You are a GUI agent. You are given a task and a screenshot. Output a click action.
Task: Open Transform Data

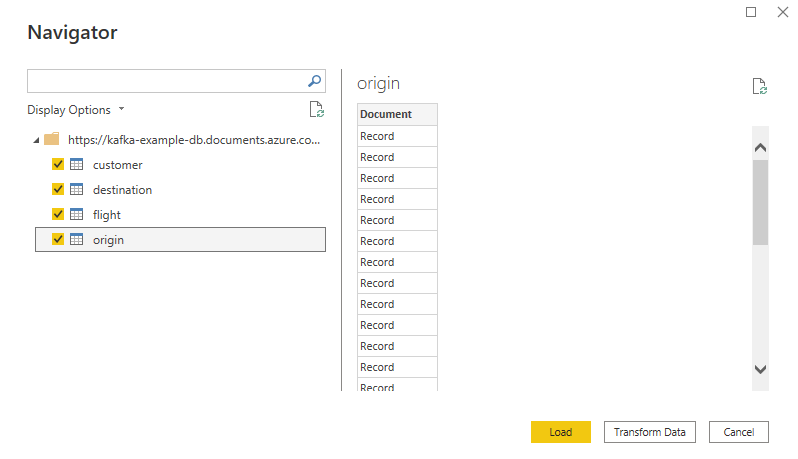point(649,432)
